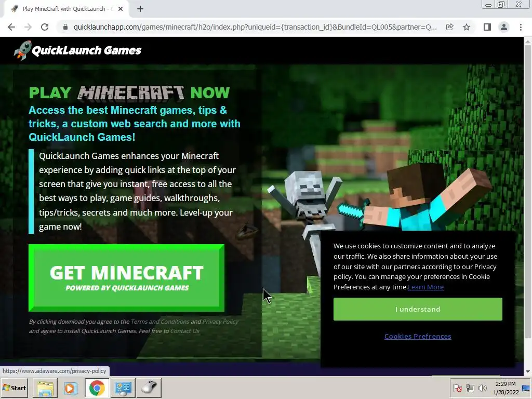Go forward using the forward arrow
The width and height of the screenshot is (532, 399).
[28, 27]
